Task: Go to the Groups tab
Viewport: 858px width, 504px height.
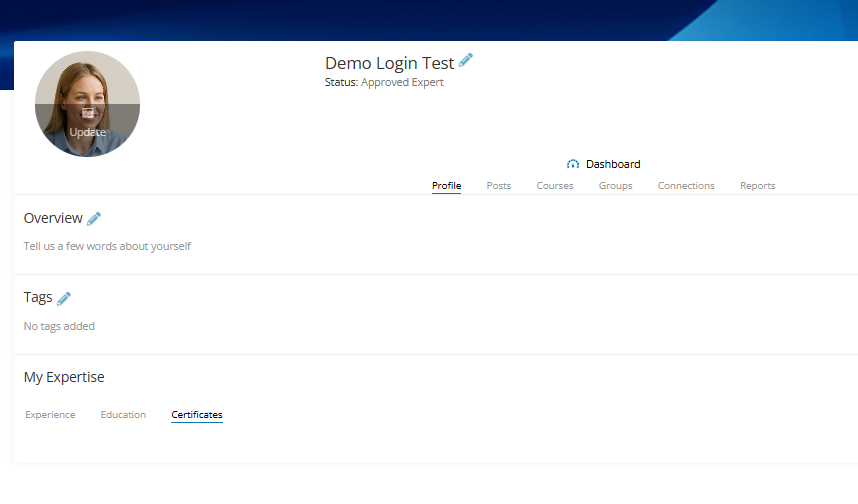Action: pos(616,186)
